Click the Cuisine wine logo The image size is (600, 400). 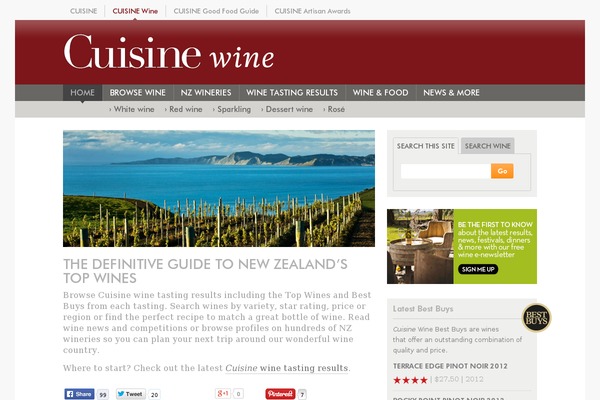coord(169,52)
